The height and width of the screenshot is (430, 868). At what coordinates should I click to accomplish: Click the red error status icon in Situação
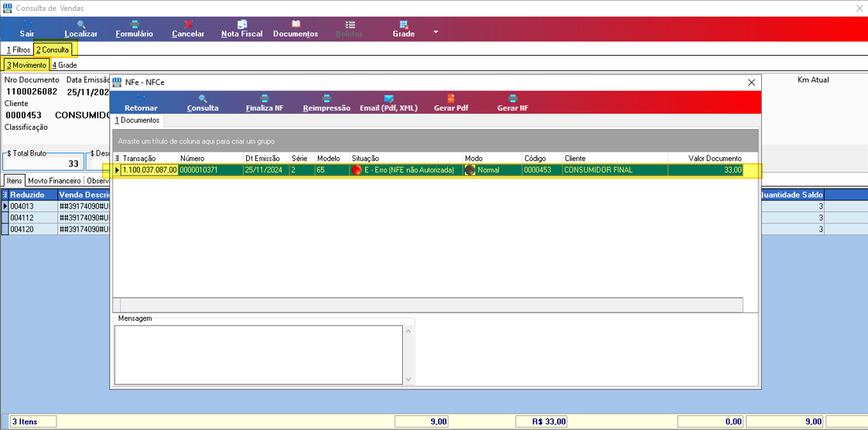point(357,170)
